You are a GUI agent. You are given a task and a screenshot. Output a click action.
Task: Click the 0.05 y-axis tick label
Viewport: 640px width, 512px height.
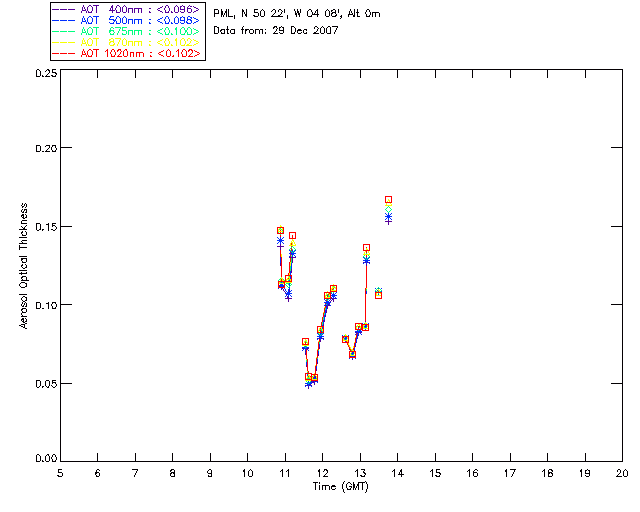[x=46, y=384]
